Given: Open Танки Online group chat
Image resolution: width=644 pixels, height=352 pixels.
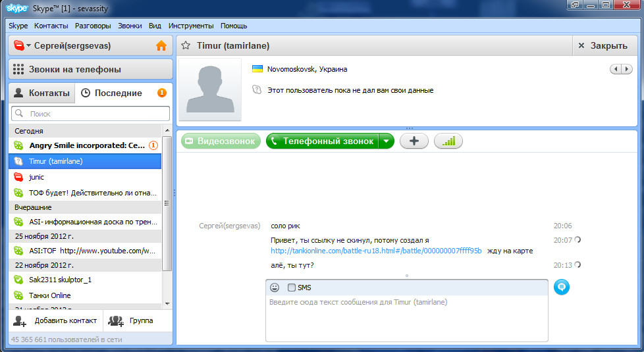Looking at the screenshot, I should [x=84, y=295].
